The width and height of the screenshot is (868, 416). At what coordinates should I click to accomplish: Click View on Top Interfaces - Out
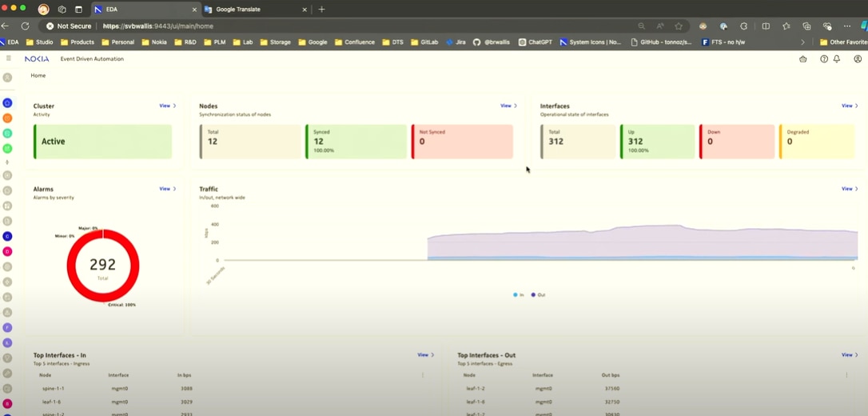[850, 354]
